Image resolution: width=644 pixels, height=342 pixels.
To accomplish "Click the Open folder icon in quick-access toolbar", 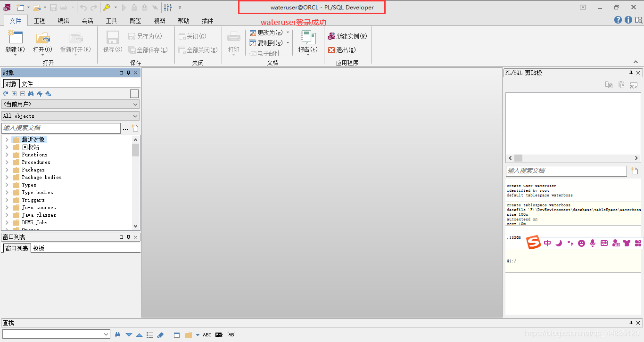I will click(36, 7).
